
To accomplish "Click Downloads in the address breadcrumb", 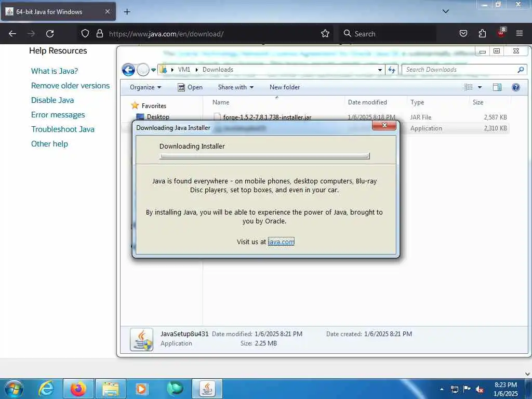I will click(x=218, y=70).
